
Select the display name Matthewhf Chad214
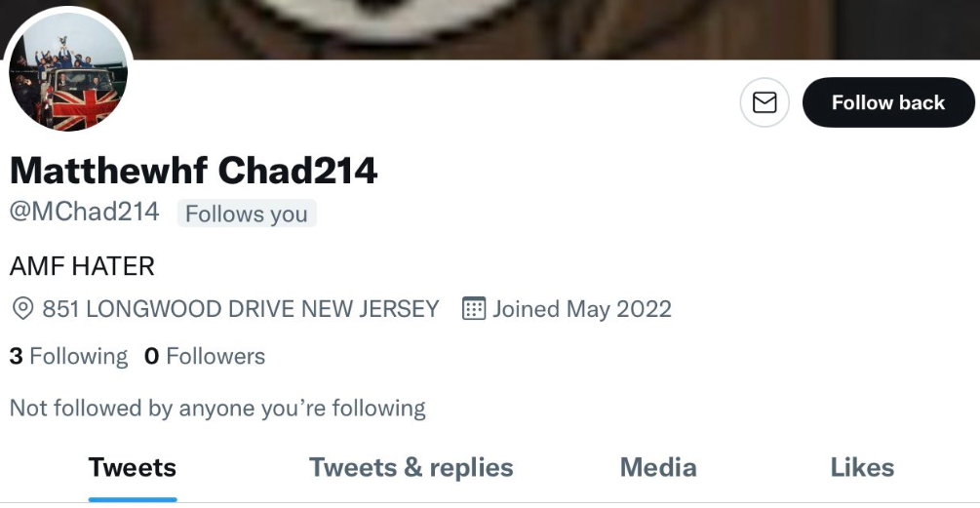coord(194,170)
